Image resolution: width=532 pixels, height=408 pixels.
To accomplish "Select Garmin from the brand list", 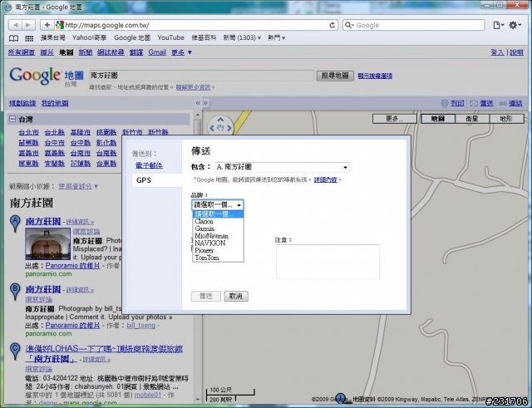I will pyautogui.click(x=218, y=229).
